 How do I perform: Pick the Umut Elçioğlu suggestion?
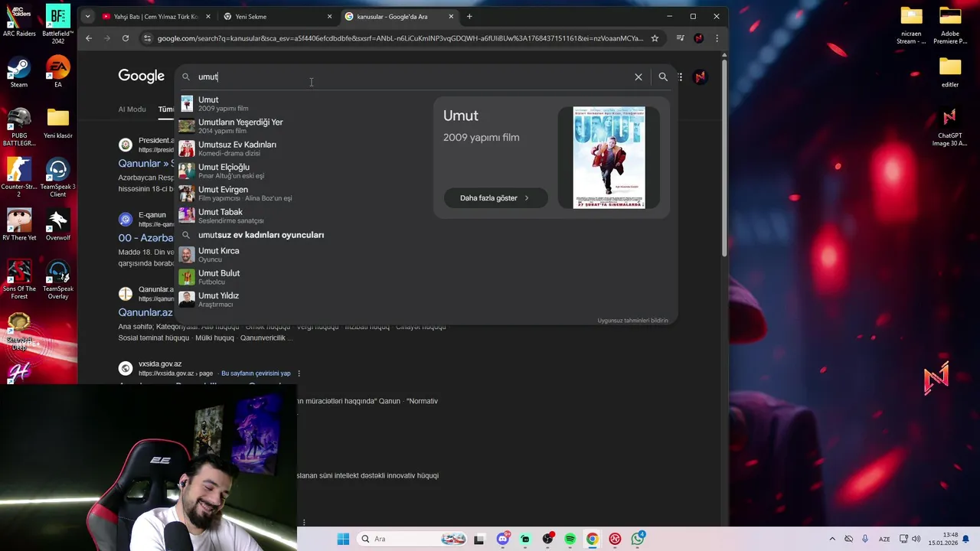pyautogui.click(x=303, y=171)
